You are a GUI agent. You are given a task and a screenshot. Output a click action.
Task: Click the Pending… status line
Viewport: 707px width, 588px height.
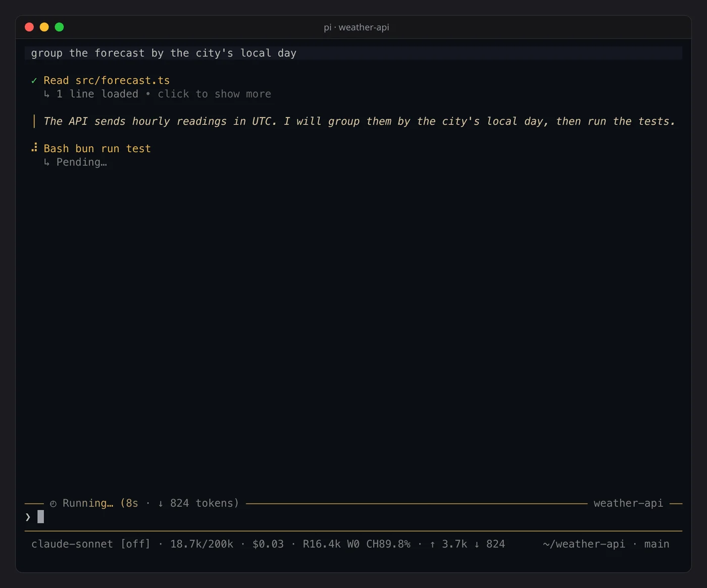[81, 162]
